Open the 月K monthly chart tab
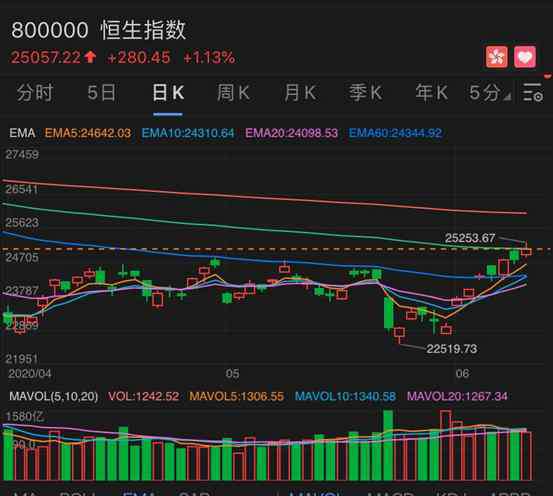 pyautogui.click(x=300, y=93)
